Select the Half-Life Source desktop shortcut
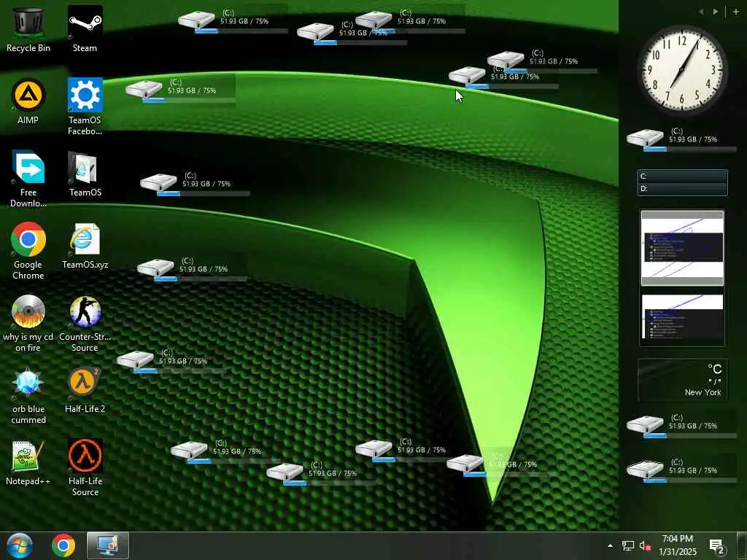Image resolution: width=747 pixels, height=560 pixels. pos(85,468)
